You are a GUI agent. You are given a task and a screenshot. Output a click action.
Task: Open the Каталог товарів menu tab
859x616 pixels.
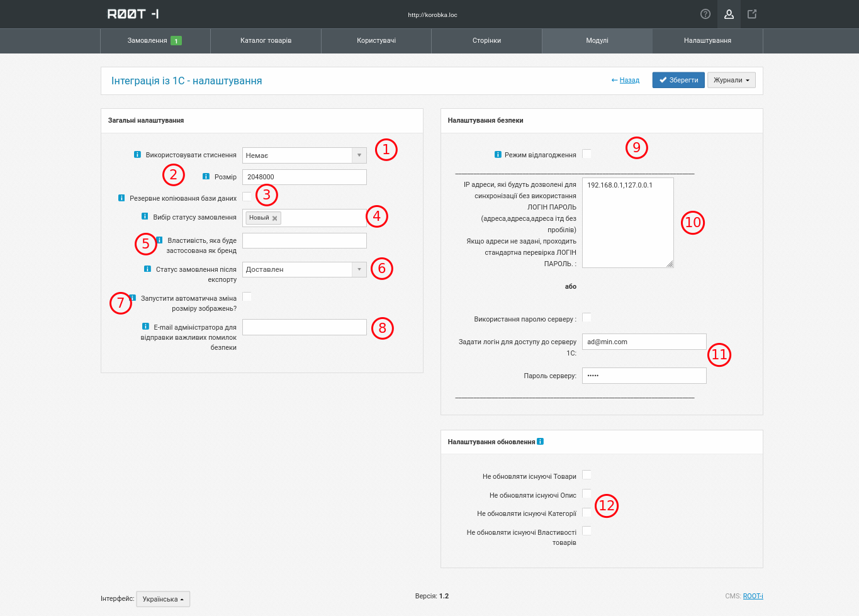tap(266, 40)
